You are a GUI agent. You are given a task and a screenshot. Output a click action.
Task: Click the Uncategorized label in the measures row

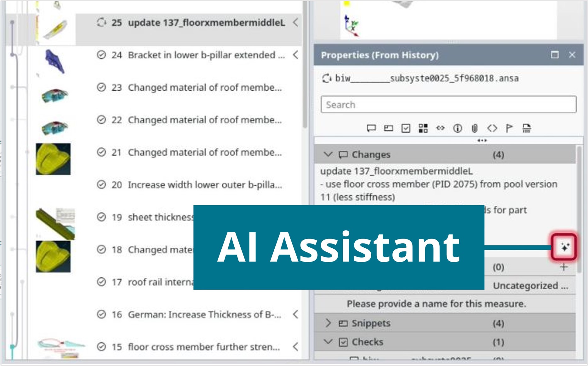pyautogui.click(x=530, y=286)
